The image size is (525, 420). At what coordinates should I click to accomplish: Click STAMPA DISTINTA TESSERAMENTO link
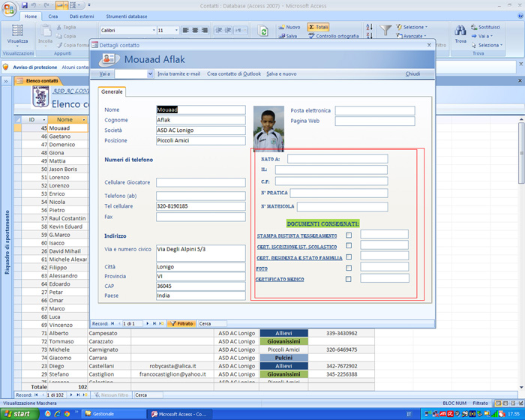(x=297, y=235)
